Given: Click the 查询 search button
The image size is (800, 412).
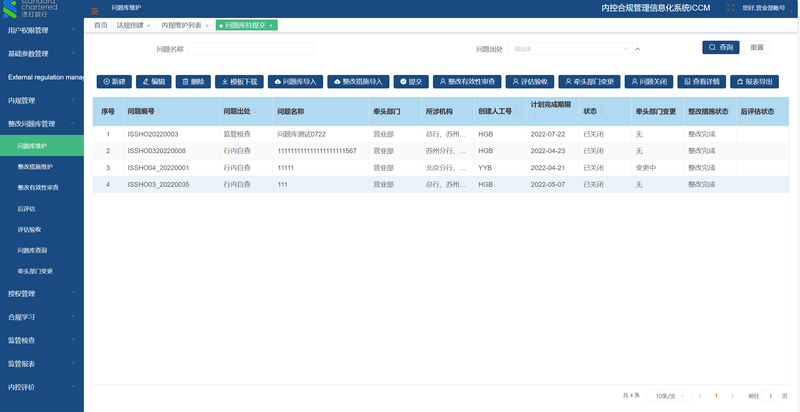Looking at the screenshot, I should tap(721, 47).
